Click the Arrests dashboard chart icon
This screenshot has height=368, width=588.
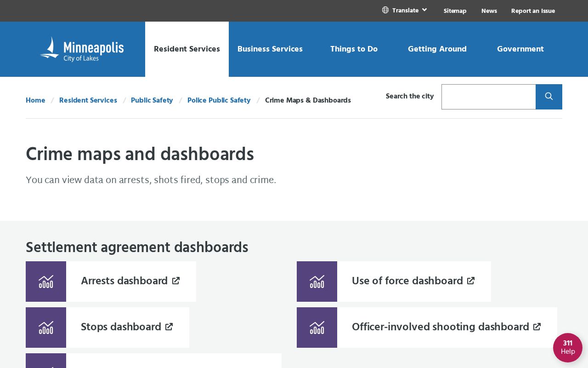coord(46,282)
